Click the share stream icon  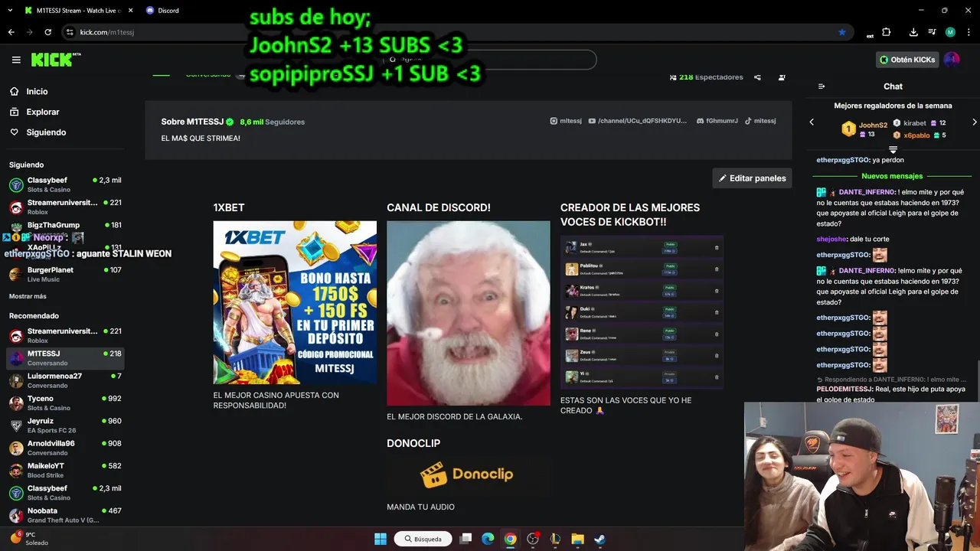click(x=757, y=77)
